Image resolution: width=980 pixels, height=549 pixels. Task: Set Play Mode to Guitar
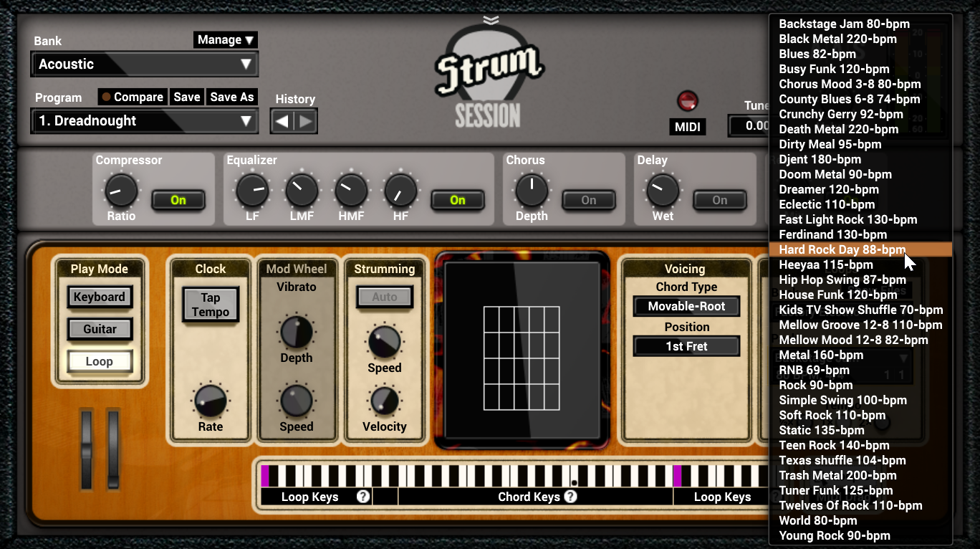tap(100, 329)
